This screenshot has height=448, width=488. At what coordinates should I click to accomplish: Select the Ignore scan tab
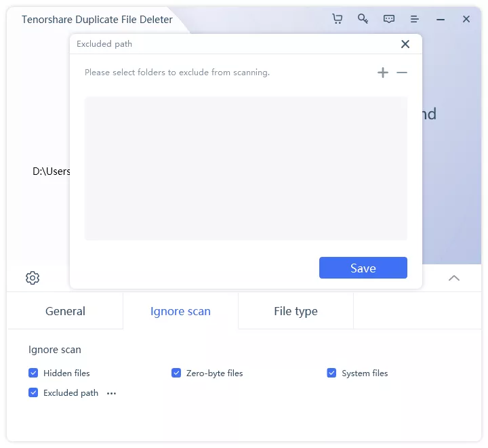180,311
